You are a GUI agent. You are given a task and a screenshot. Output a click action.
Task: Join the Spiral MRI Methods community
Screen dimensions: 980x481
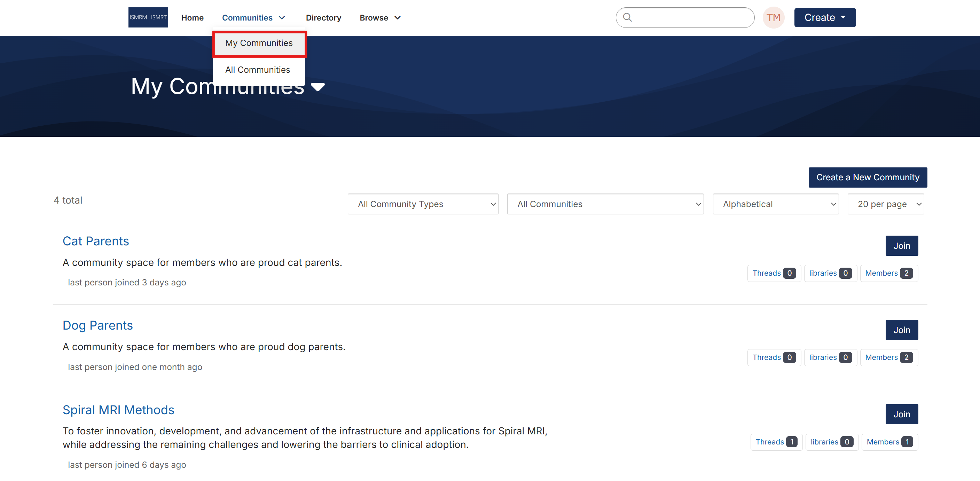point(901,414)
